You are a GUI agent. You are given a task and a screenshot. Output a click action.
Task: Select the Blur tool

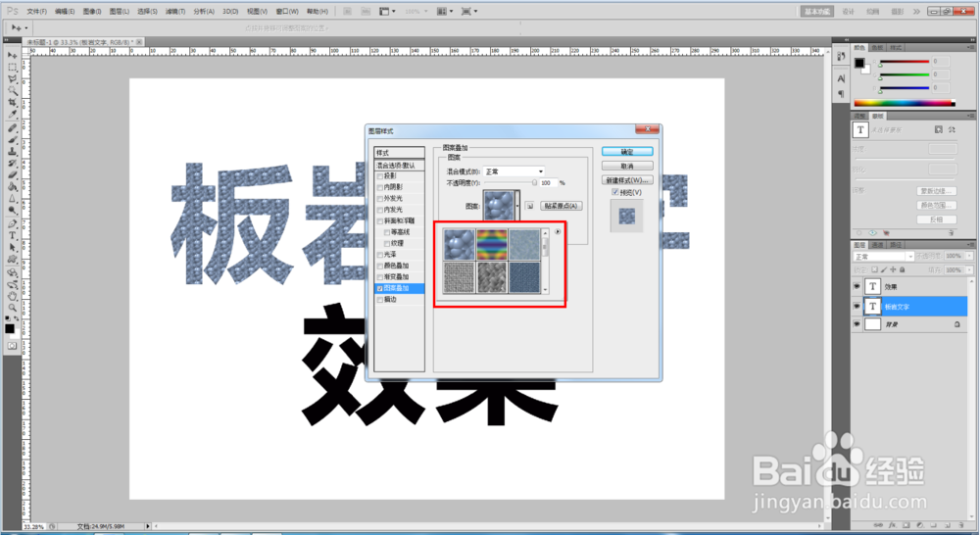[12, 199]
